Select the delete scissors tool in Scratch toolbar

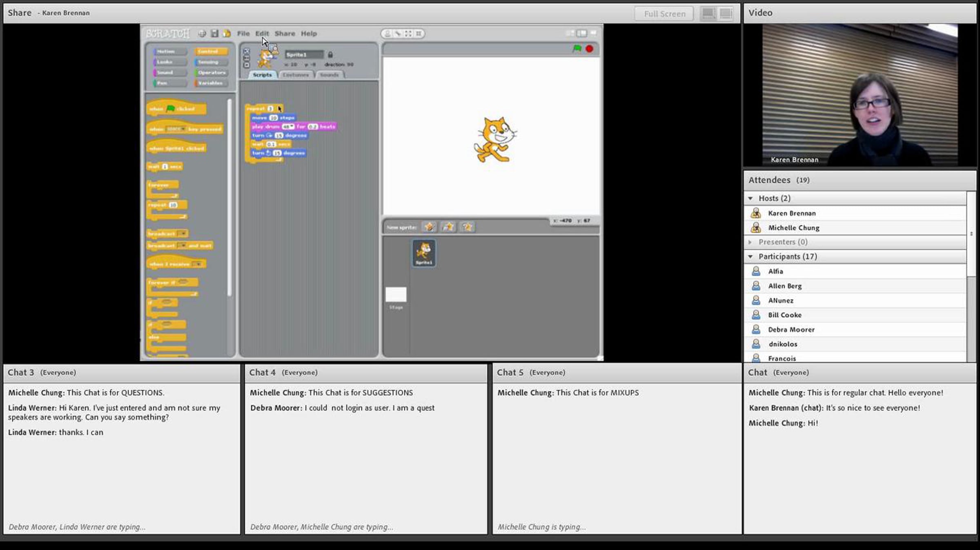(x=398, y=34)
